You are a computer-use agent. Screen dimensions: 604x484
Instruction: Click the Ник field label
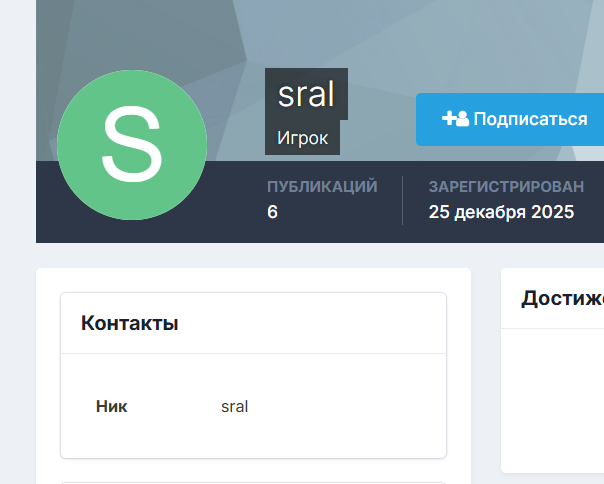(111, 407)
